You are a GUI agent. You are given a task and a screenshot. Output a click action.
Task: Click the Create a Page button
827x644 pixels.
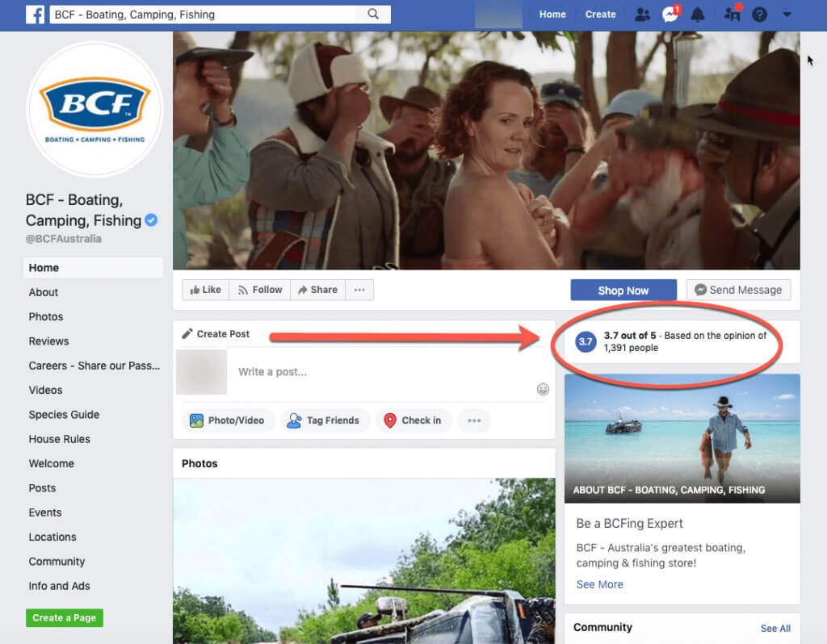[65, 617]
